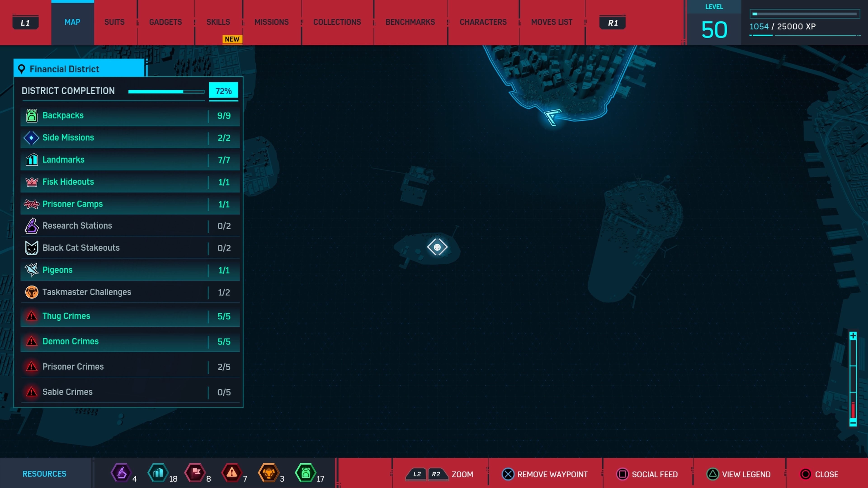Open the Moves List tab
The width and height of the screenshot is (868, 488).
coord(552,22)
